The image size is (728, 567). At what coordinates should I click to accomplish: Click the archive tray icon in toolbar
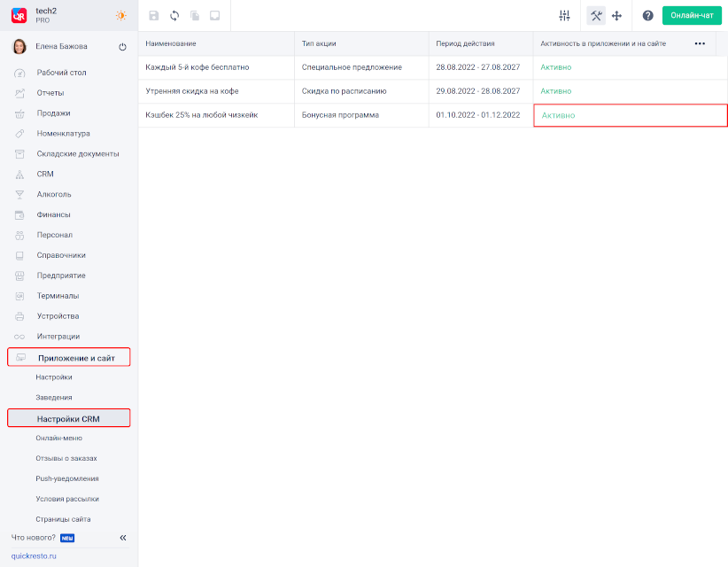[x=215, y=16]
